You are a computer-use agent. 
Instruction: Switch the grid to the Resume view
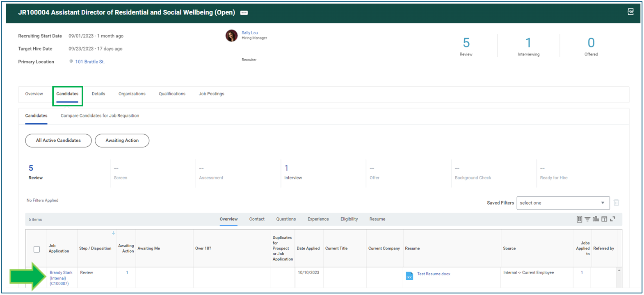tap(377, 219)
